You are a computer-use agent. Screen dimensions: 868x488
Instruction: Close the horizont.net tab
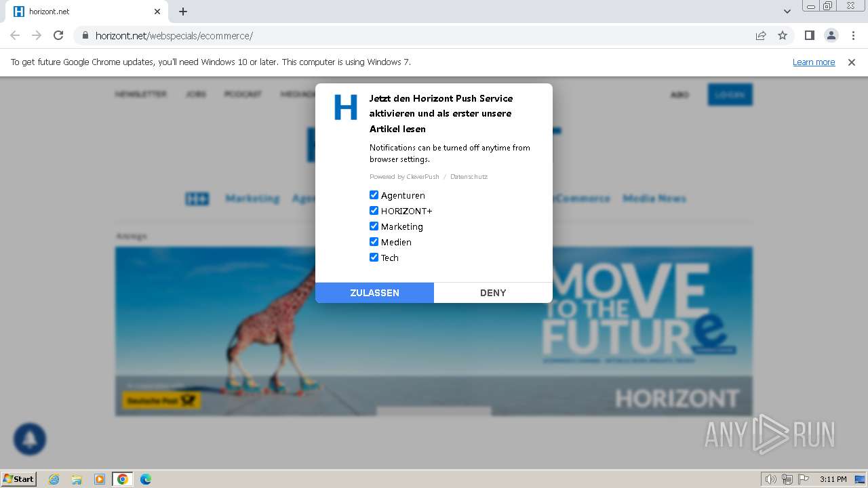tap(157, 12)
